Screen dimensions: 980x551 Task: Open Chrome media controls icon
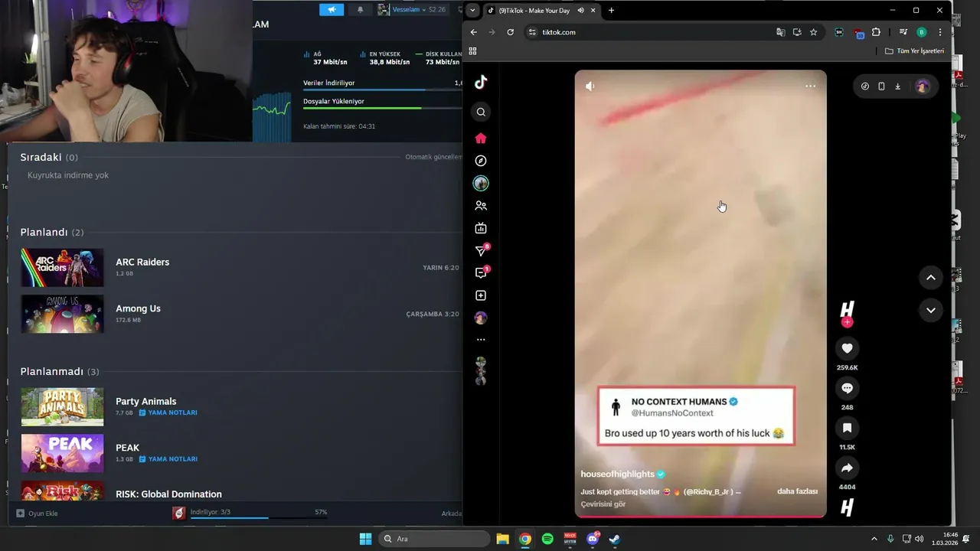pyautogui.click(x=903, y=32)
